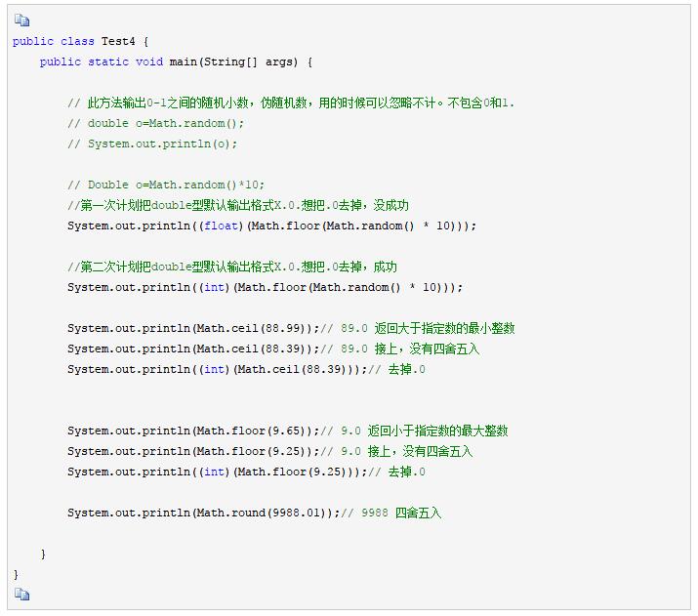
Task: Click the comment '// double o=Math.random();'
Action: tap(156, 123)
